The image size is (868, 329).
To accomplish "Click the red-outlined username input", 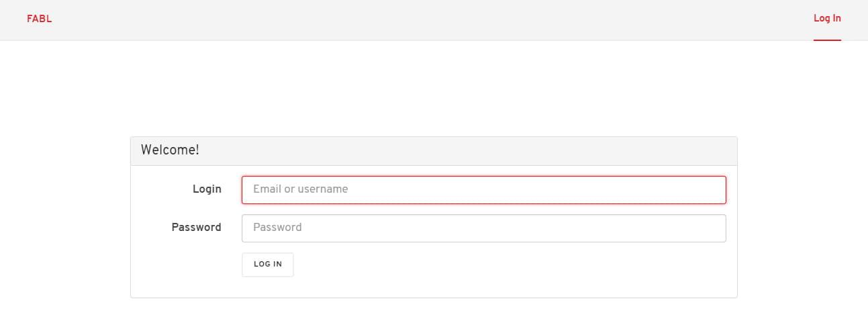I will [483, 189].
